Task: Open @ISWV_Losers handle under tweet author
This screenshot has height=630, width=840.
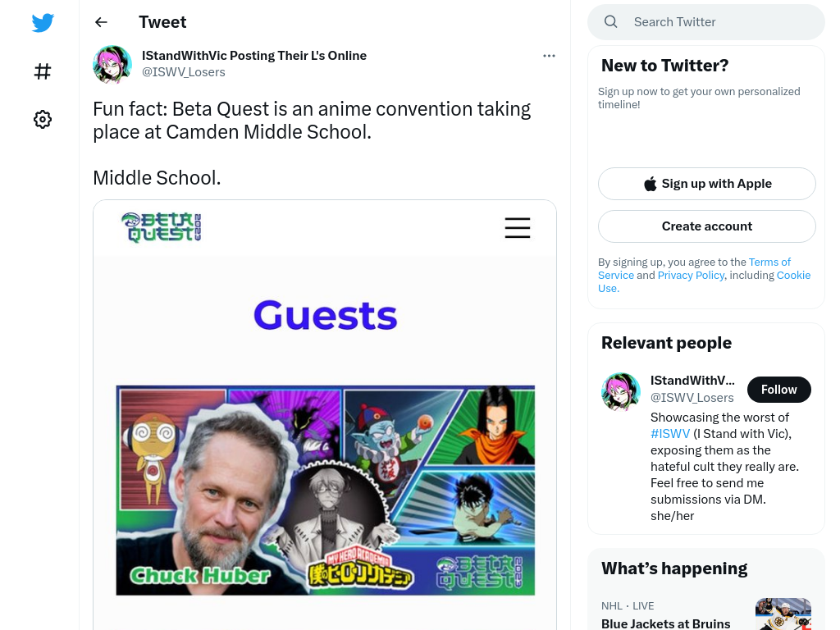Action: click(x=183, y=72)
